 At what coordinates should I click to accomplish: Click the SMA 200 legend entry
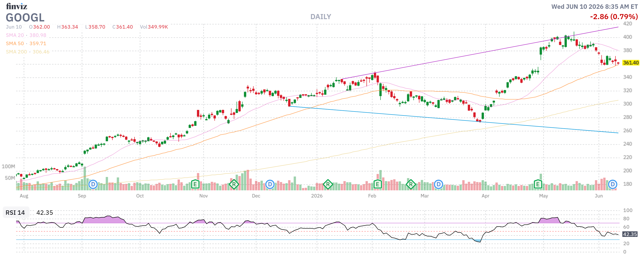(x=27, y=52)
